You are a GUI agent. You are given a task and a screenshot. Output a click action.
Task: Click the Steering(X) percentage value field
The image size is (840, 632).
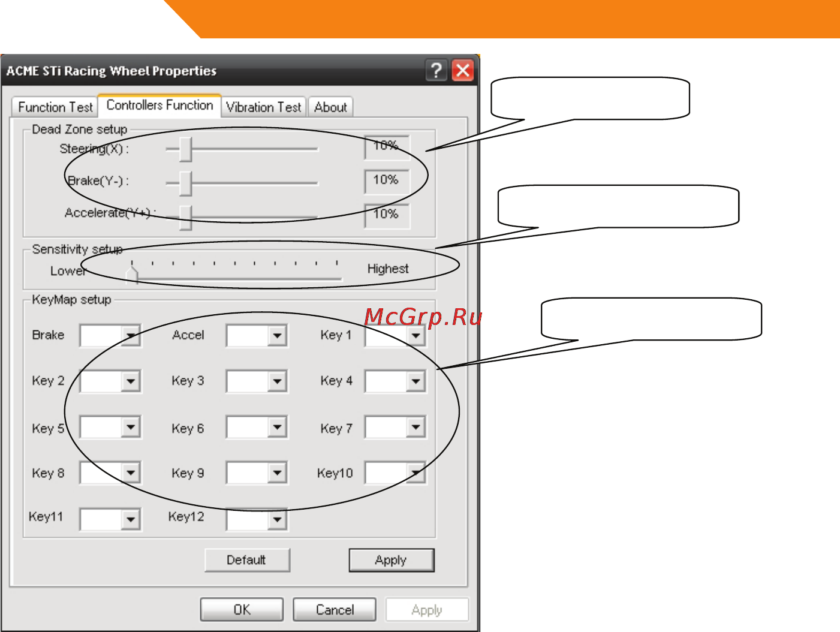tap(387, 148)
